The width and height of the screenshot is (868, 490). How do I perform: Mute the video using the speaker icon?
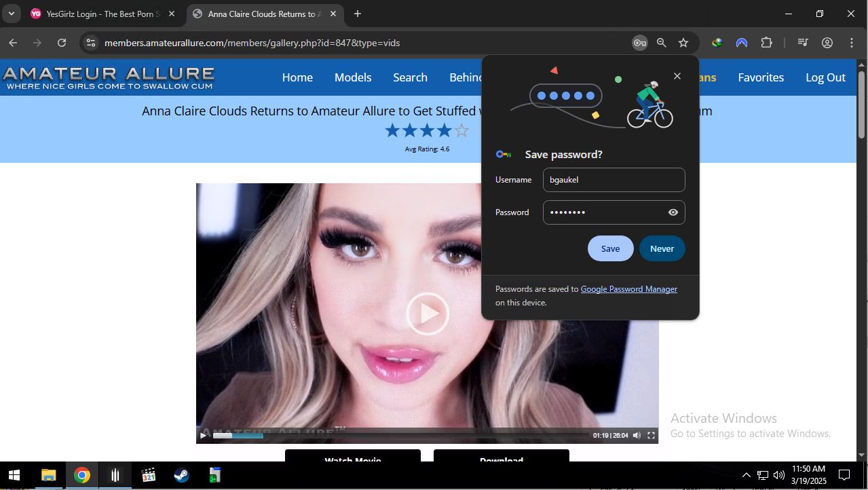click(637, 436)
